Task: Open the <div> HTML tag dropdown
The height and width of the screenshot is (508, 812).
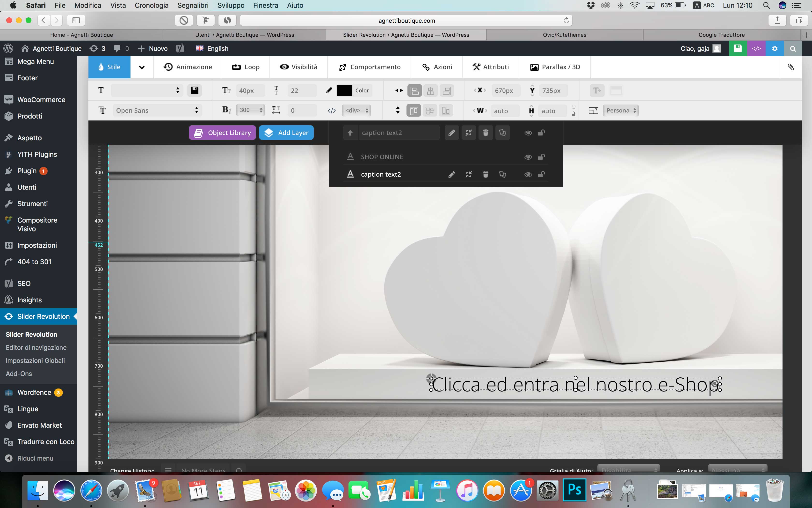Action: tap(356, 110)
